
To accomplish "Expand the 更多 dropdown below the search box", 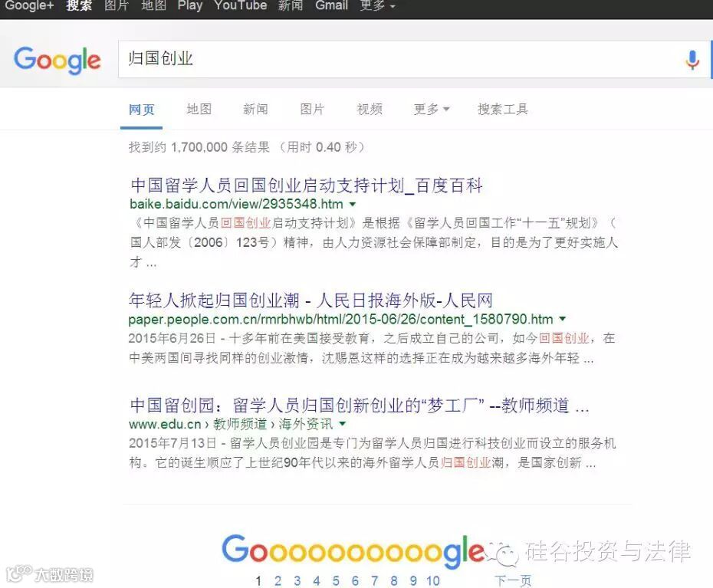I will pos(432,109).
